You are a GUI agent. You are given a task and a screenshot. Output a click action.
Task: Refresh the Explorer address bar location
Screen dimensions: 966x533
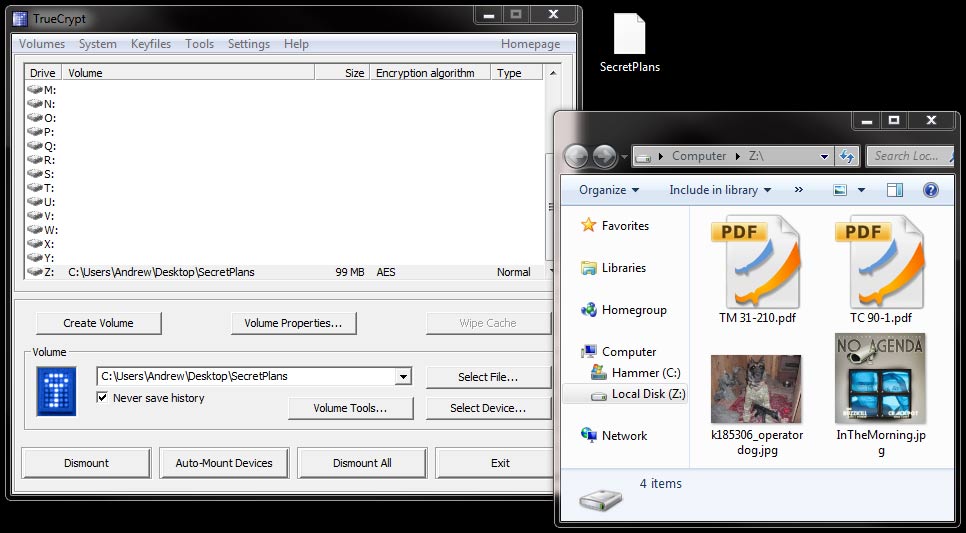(847, 157)
